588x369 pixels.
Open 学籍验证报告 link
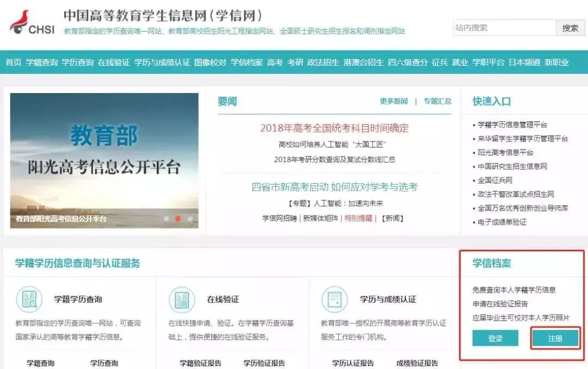click(200, 363)
